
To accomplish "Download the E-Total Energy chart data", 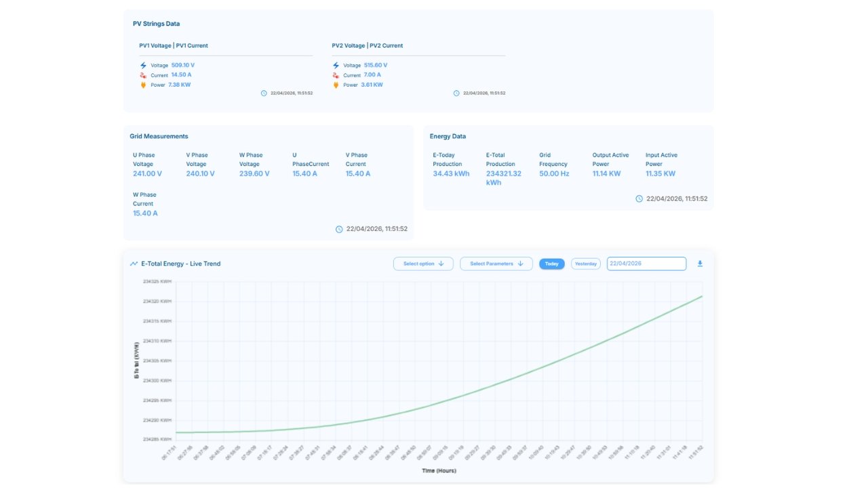I will tap(700, 264).
